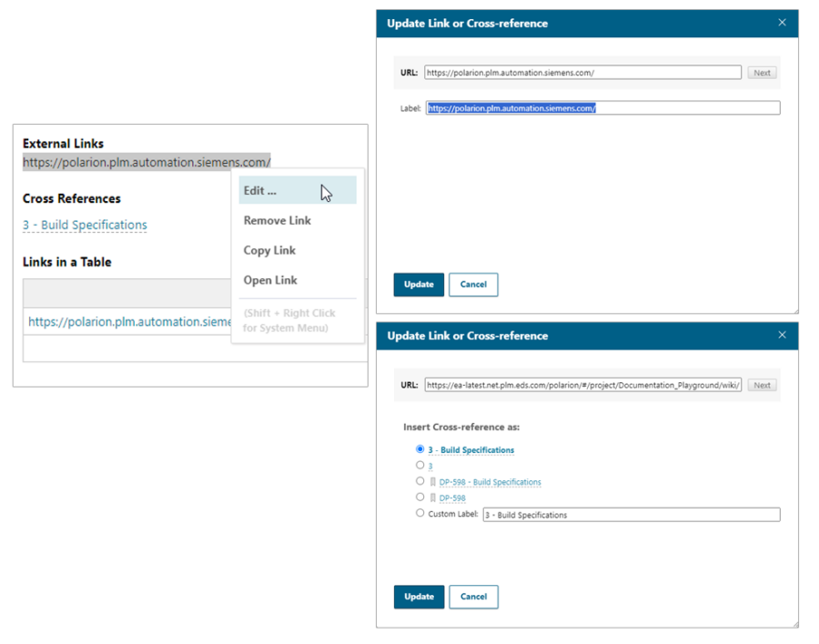Viewport: 819px width, 644px height.
Task: Open the "3 - Build Specifications" cross reference link
Action: (x=84, y=225)
